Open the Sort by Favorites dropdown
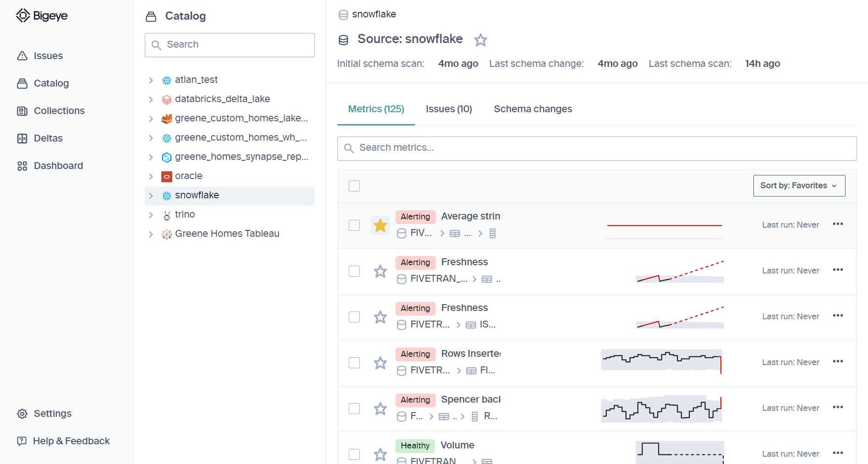Image resolution: width=868 pixels, height=464 pixels. pos(799,186)
